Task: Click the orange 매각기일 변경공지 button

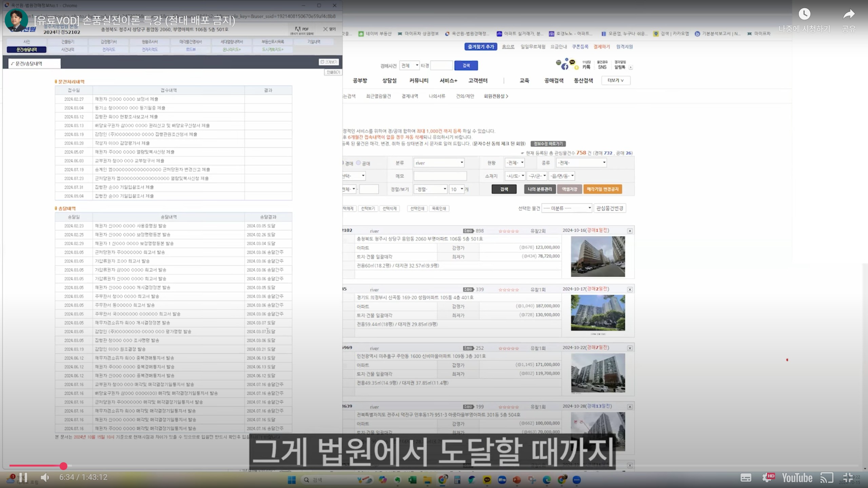Action: [603, 189]
